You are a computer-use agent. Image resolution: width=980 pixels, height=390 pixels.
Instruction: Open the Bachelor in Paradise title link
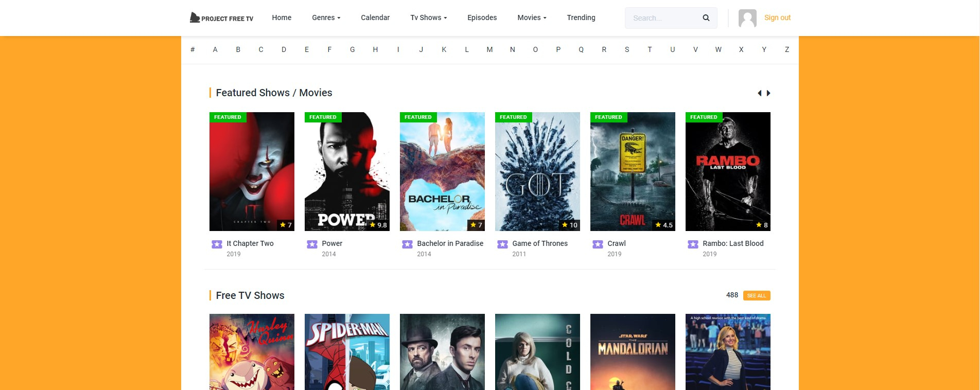(x=450, y=243)
